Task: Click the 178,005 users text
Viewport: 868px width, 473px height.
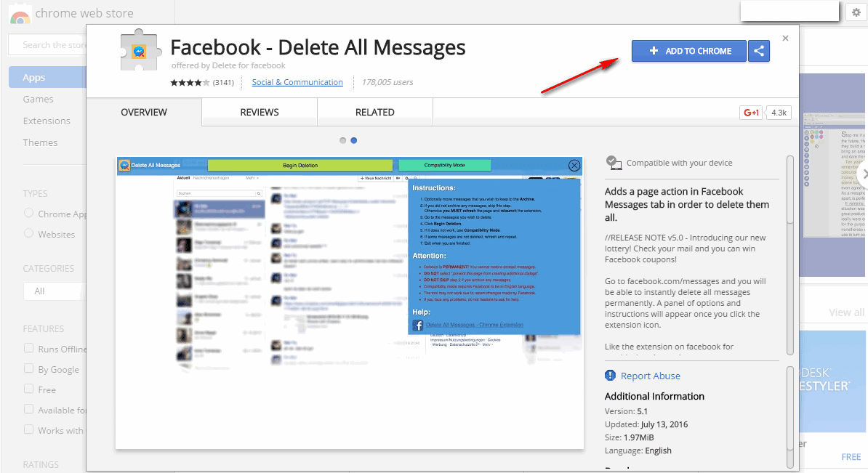Action: [x=387, y=82]
